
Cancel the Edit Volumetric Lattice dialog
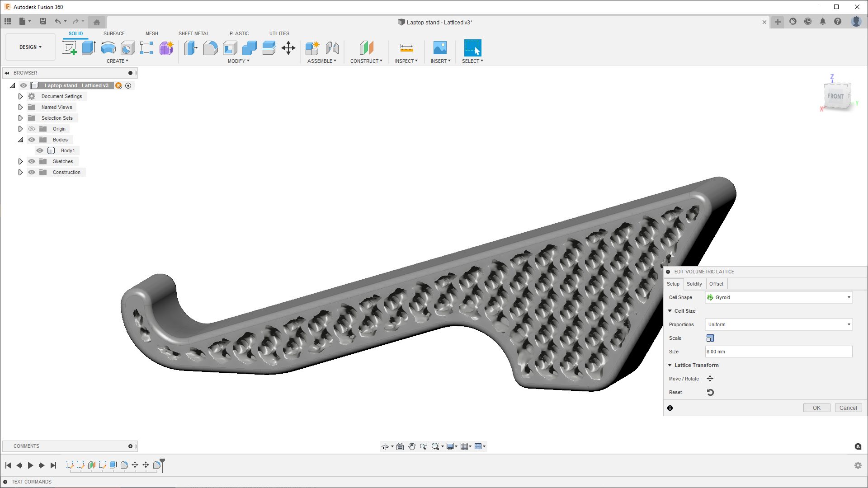(848, 408)
